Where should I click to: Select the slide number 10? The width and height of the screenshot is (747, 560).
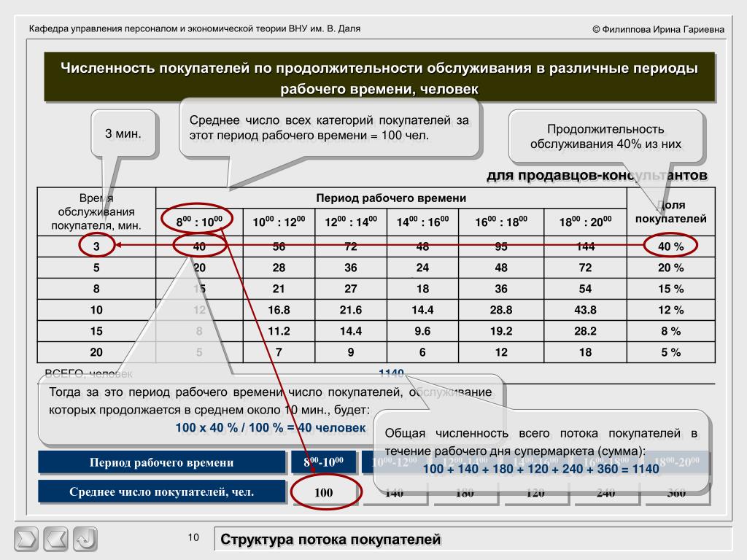click(193, 537)
